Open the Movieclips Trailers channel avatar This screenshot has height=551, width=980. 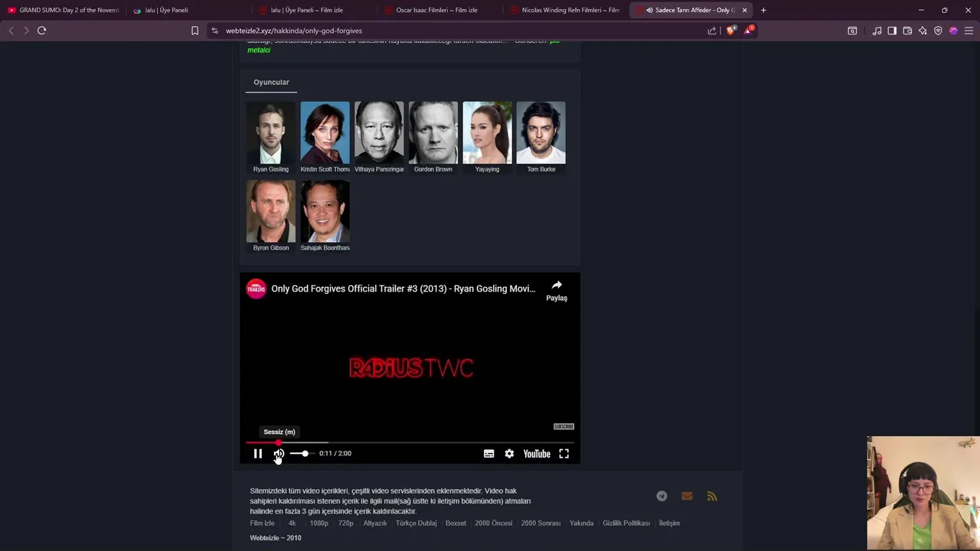(x=256, y=289)
